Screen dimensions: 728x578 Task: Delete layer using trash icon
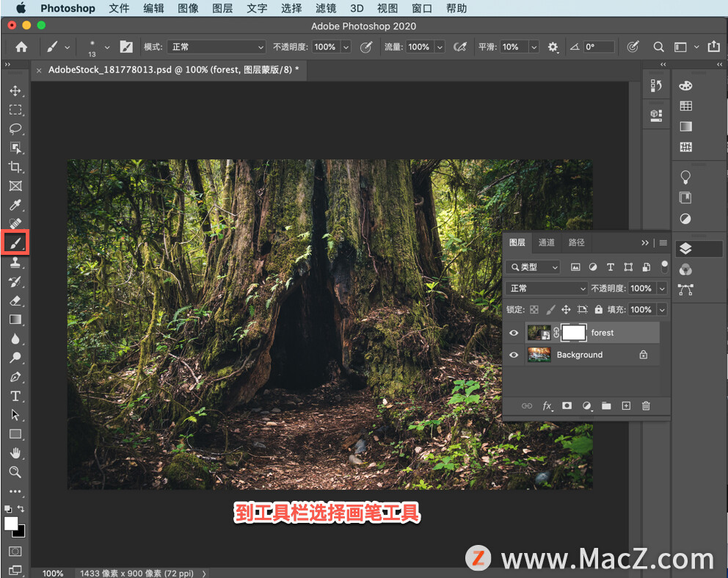coord(646,405)
